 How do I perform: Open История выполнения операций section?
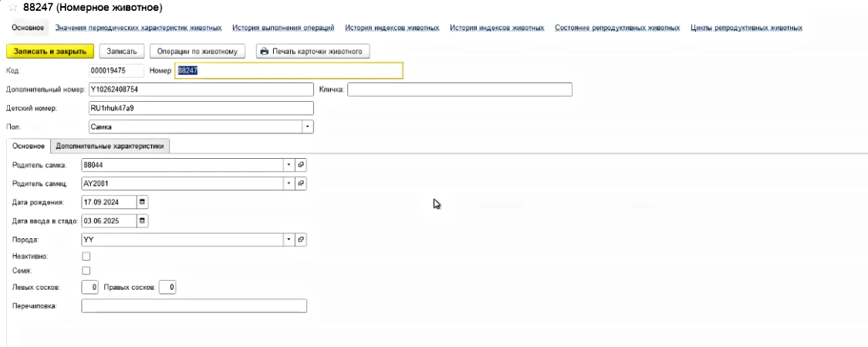[x=282, y=29]
